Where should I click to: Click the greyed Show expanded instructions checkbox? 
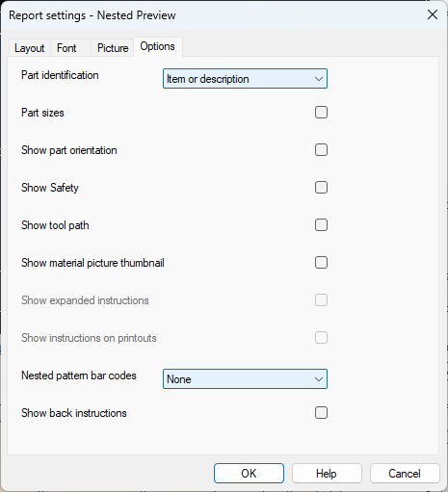tap(321, 300)
